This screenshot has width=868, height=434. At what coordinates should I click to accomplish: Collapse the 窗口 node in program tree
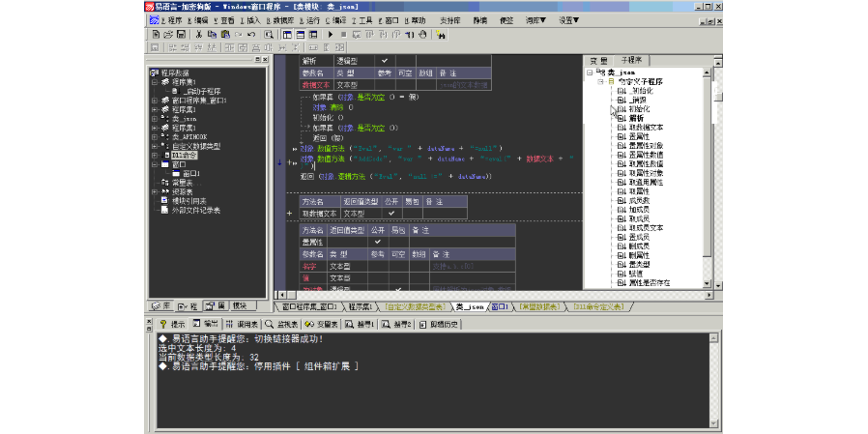154,164
